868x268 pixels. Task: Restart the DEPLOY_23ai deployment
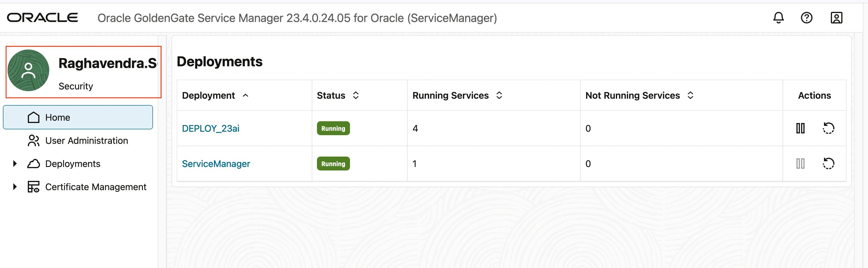[x=828, y=128]
